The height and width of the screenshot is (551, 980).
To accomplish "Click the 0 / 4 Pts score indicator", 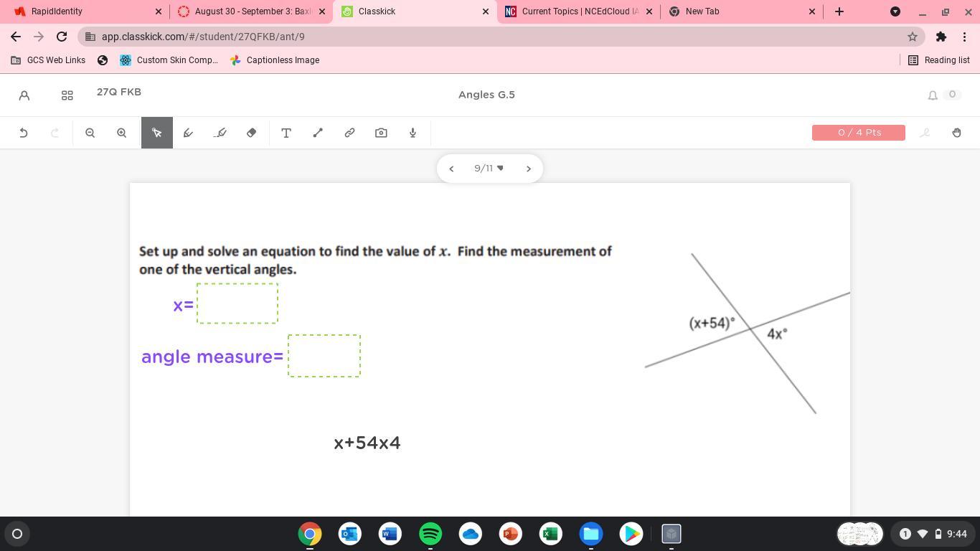I will 859,133.
